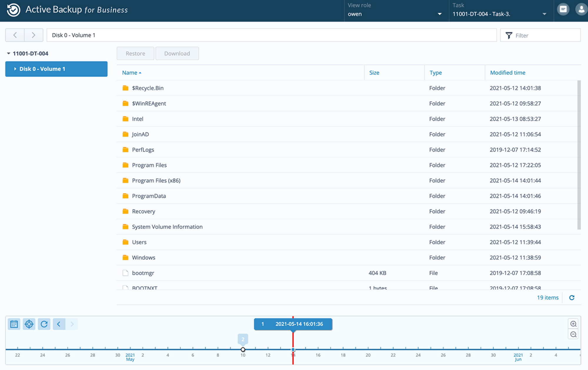
Task: Go back with the left arrow button
Action: click(x=15, y=35)
